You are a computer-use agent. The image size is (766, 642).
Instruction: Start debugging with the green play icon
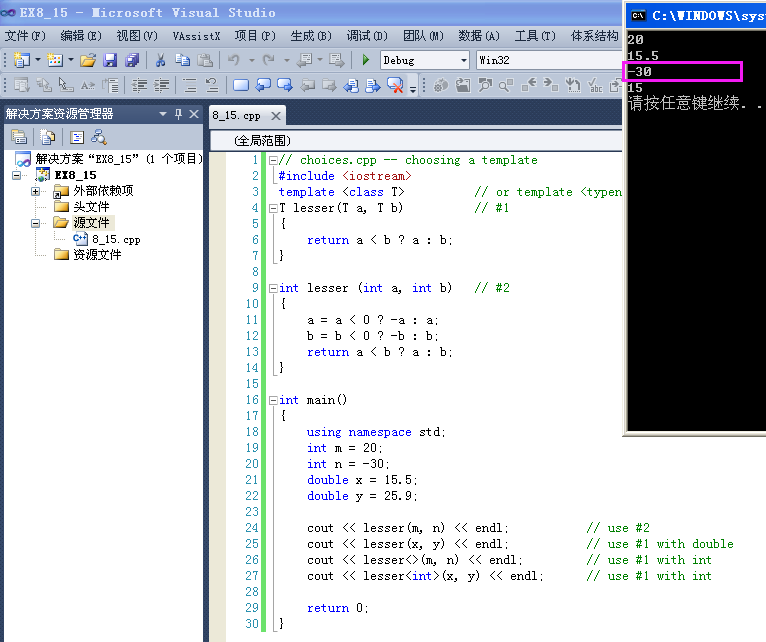point(365,60)
